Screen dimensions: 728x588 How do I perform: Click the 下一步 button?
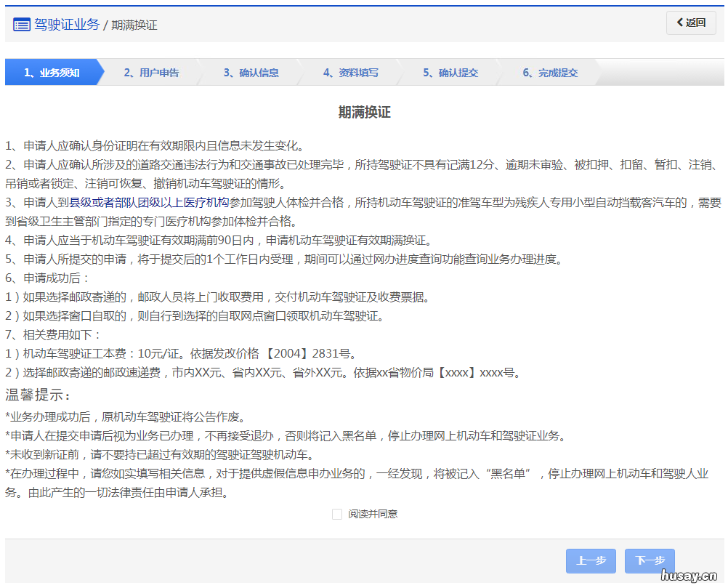(649, 560)
